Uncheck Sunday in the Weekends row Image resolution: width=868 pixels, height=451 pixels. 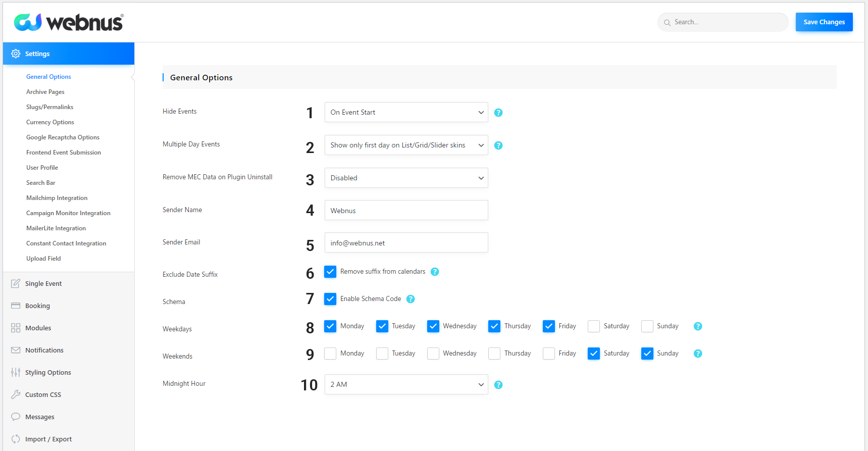pos(647,354)
